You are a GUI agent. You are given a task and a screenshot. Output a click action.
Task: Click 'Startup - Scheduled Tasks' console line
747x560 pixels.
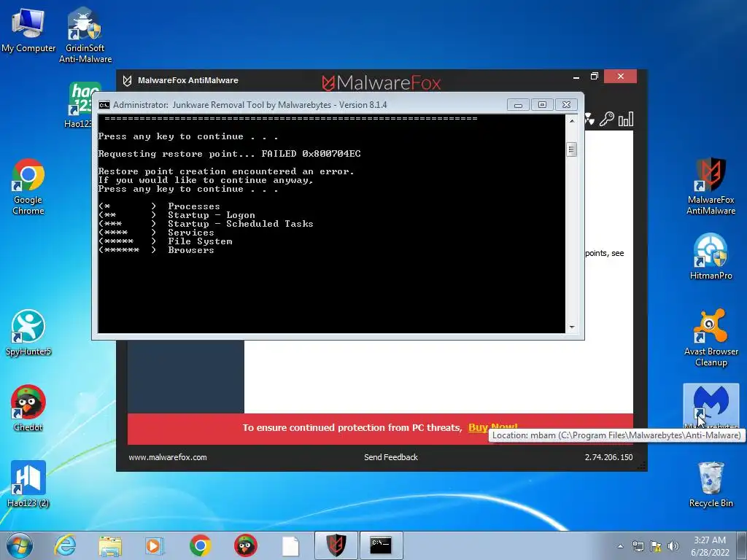pos(241,224)
